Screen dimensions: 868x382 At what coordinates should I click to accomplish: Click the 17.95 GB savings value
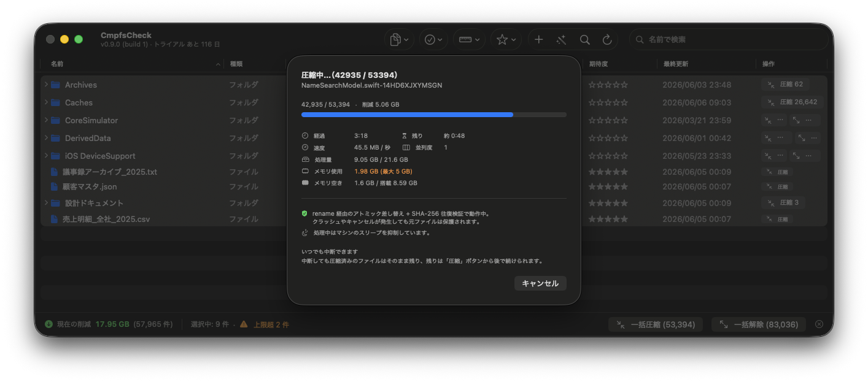click(x=112, y=324)
